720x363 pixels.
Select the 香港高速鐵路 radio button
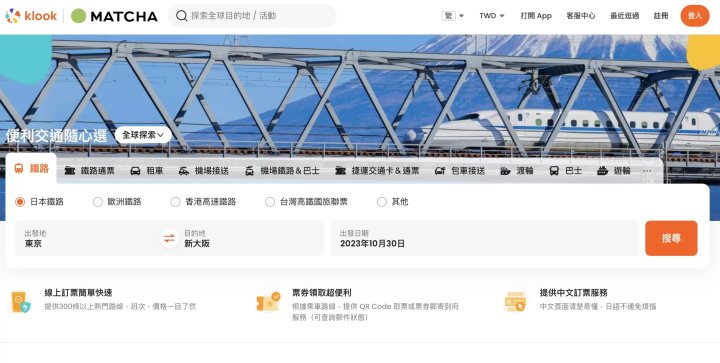click(175, 201)
